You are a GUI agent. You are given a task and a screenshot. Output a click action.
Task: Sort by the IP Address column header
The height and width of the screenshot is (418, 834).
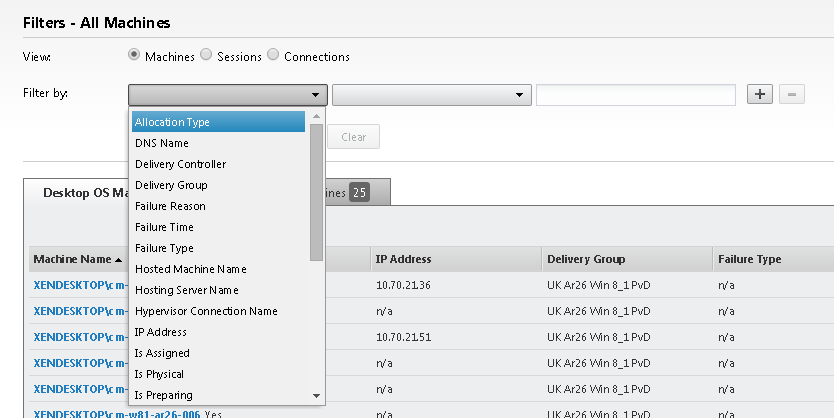(x=403, y=259)
